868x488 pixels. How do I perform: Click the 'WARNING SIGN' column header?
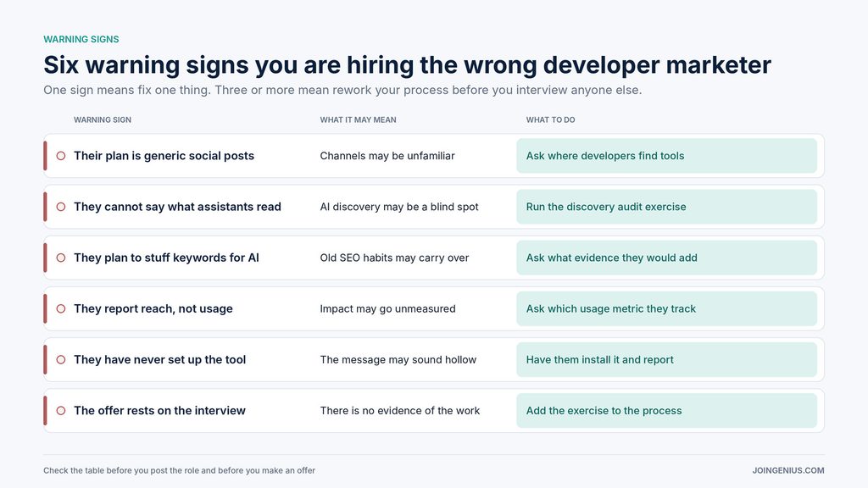click(103, 119)
